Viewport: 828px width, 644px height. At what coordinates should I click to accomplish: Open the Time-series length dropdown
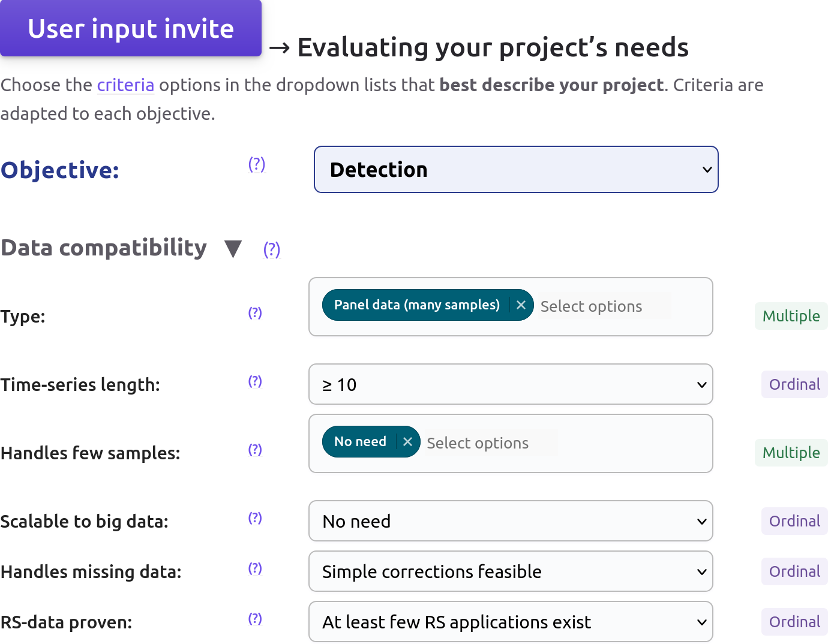(511, 384)
